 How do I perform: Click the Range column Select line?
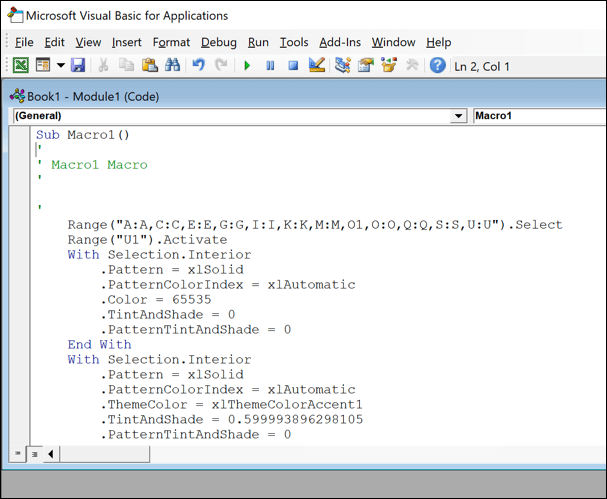click(315, 225)
